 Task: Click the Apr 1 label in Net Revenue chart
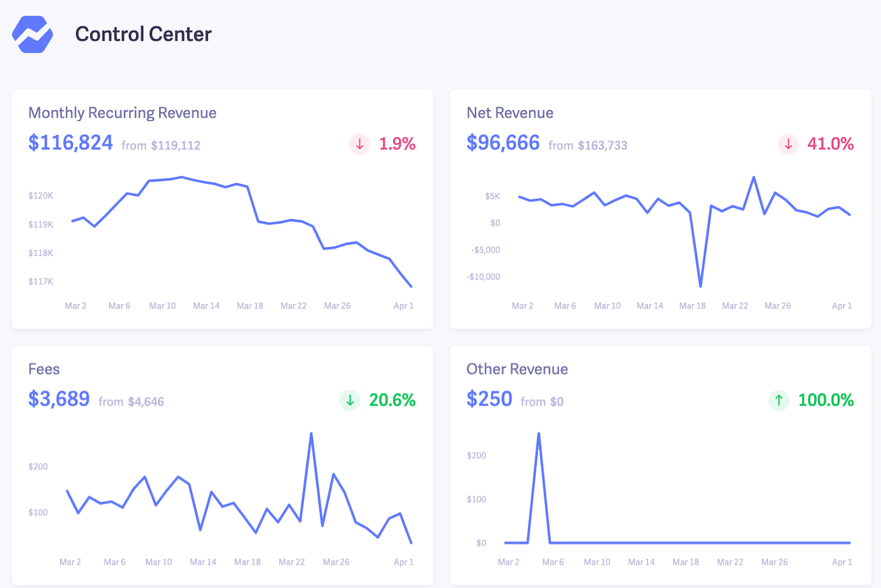(x=841, y=306)
